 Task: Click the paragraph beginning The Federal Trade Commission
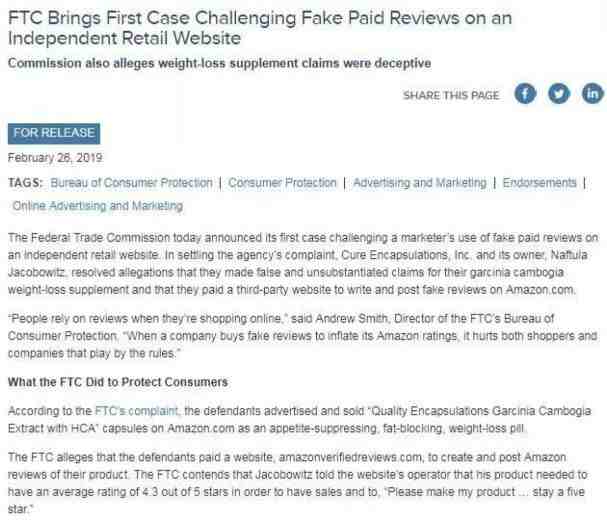[x=303, y=264]
